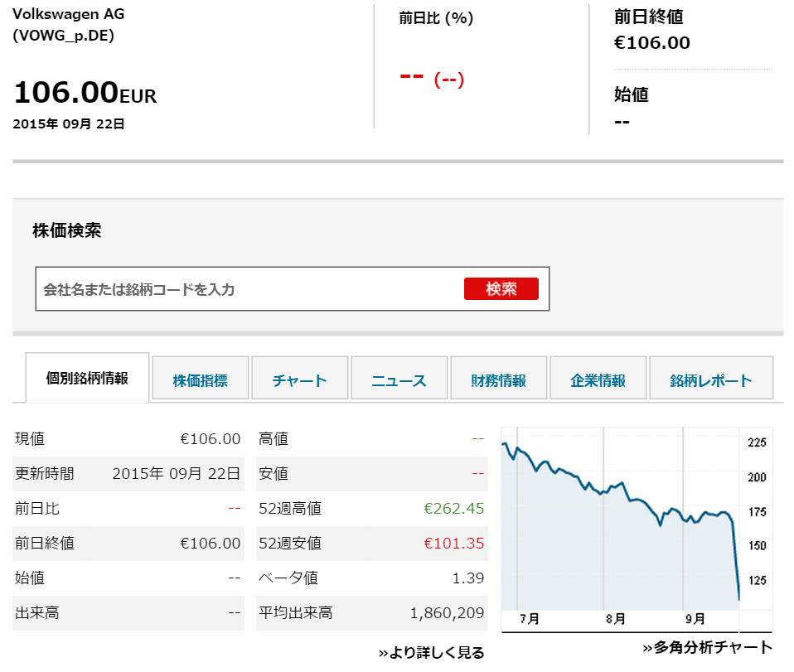Click the 安値 row label
The width and height of the screenshot is (794, 672).
coord(274,473)
